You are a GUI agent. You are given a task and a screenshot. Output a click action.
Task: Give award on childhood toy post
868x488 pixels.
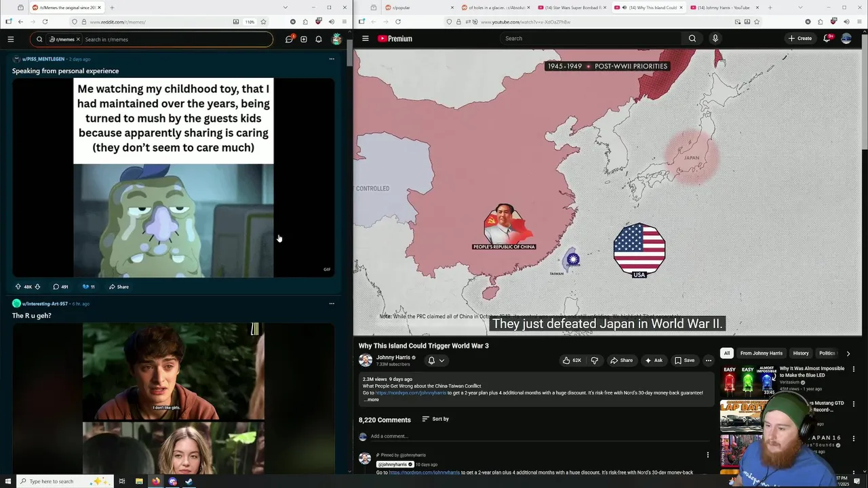(x=88, y=287)
